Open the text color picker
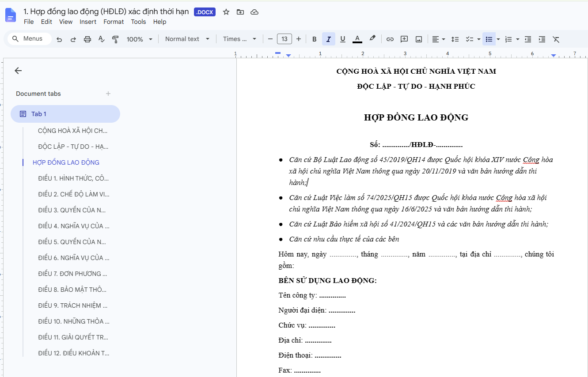 click(357, 39)
